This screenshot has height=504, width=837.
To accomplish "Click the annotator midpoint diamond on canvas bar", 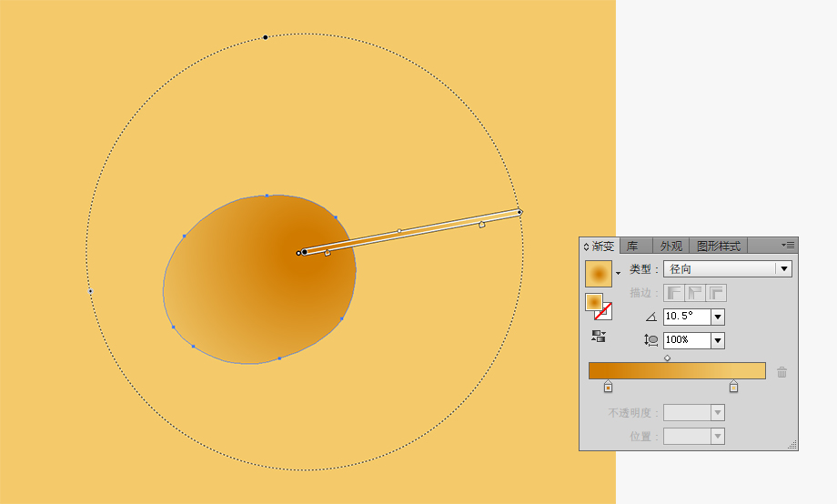I will (399, 231).
